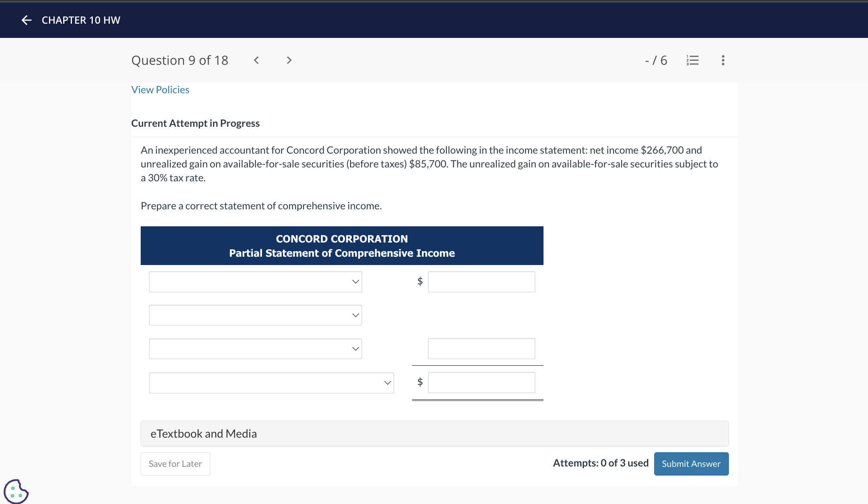Open the three-dot more options menu

pyautogui.click(x=723, y=60)
